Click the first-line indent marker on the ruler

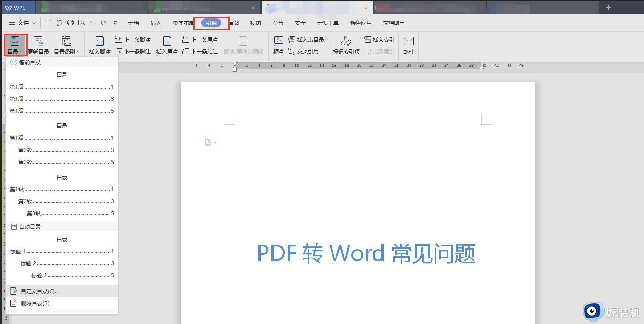[x=235, y=64]
